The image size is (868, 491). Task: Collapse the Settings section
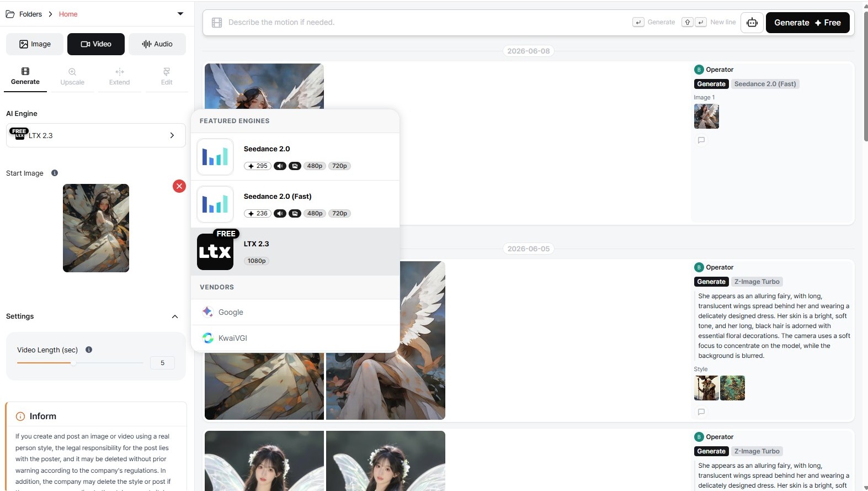pos(175,316)
